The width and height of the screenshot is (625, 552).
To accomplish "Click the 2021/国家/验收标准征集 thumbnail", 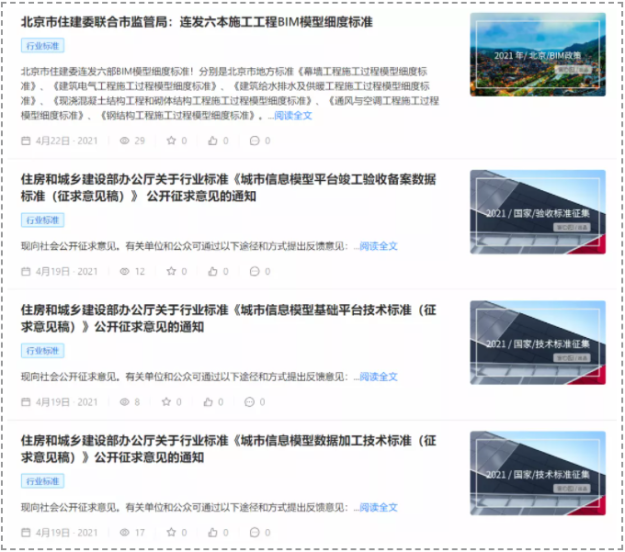I will (537, 211).
